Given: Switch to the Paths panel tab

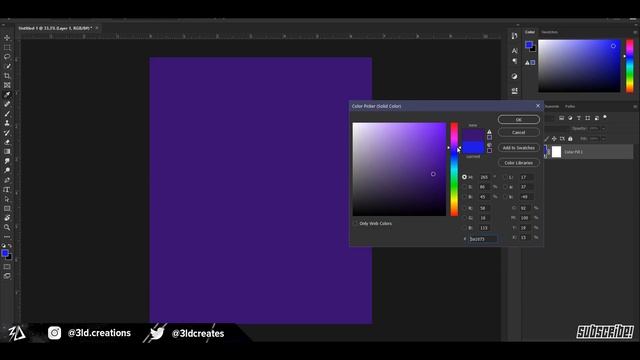Looking at the screenshot, I should (x=570, y=107).
